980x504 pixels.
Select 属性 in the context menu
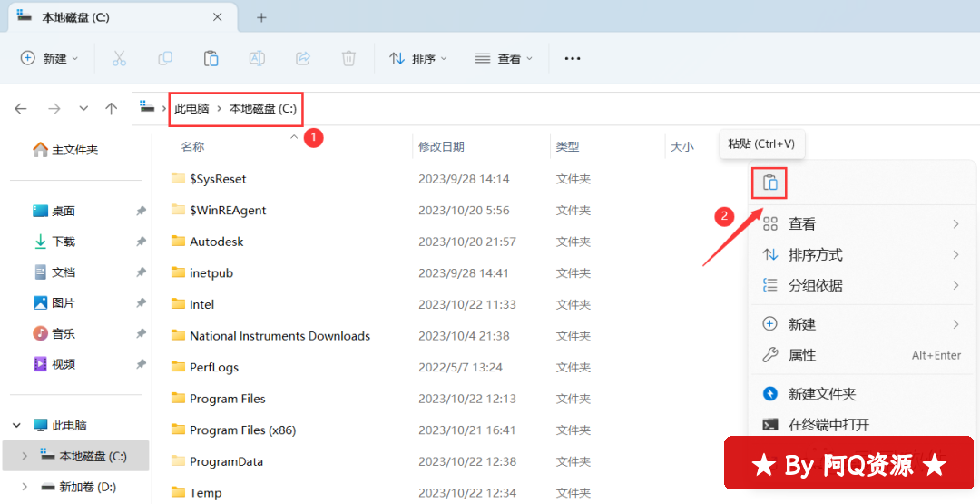pos(802,355)
